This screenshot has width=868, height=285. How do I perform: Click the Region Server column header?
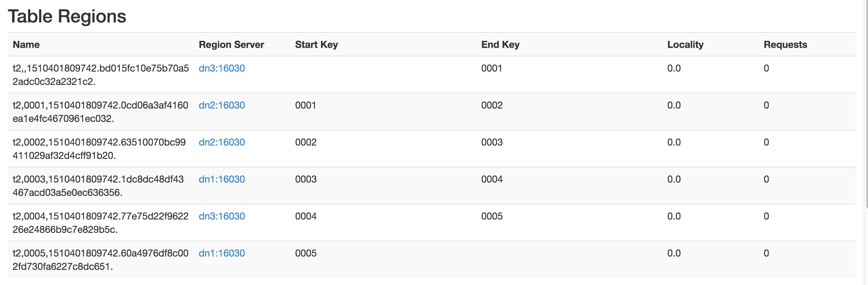click(x=231, y=45)
